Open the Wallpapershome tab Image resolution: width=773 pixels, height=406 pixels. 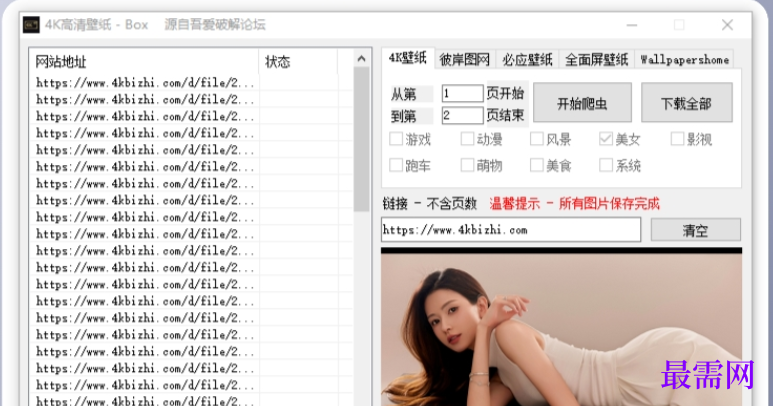pos(684,60)
